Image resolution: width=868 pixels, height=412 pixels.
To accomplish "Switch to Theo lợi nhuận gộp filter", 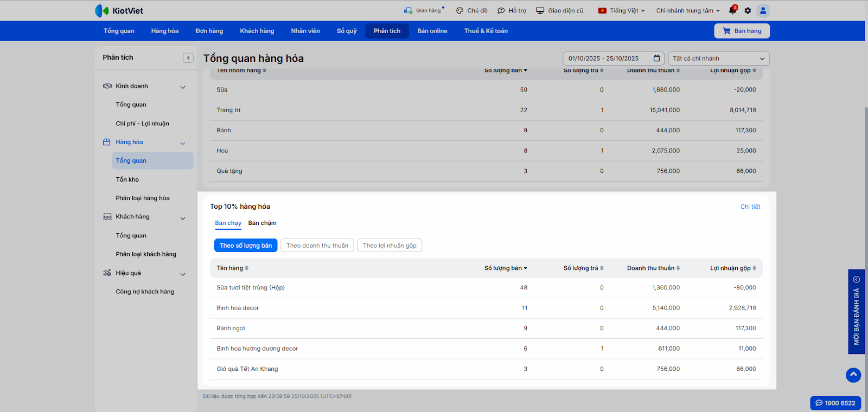I will point(390,246).
